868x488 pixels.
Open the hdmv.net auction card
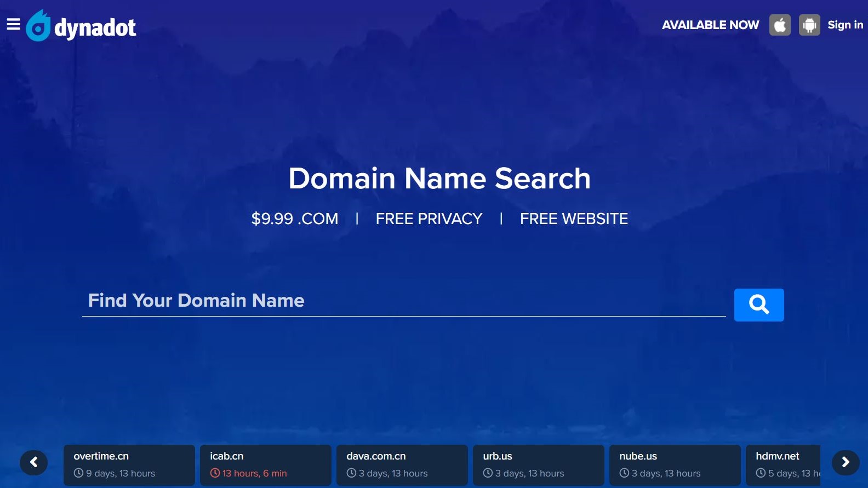coord(784,464)
